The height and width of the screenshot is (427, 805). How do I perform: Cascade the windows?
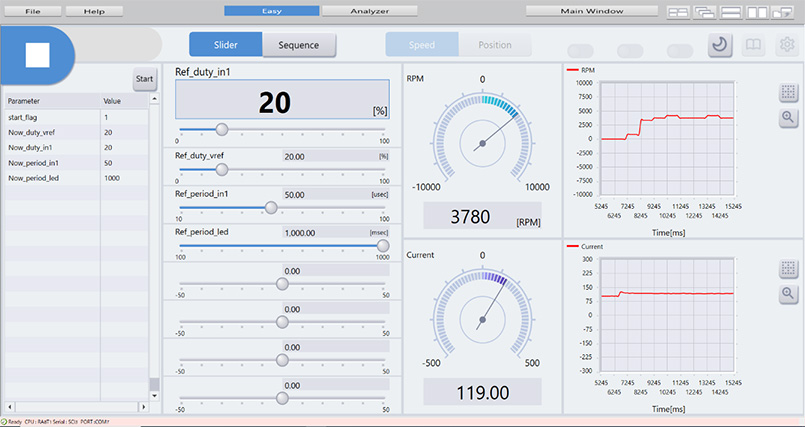(x=704, y=12)
